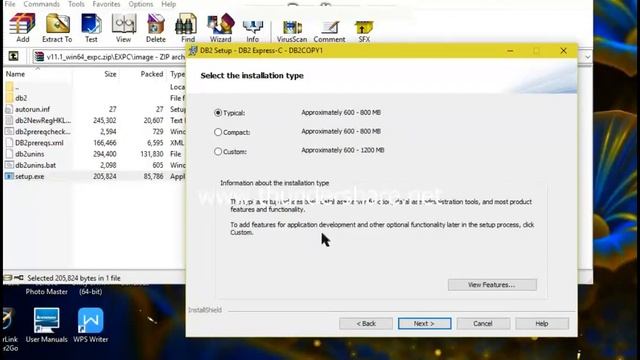640x360 pixels.
Task: Click the Next > button
Action: (x=424, y=323)
